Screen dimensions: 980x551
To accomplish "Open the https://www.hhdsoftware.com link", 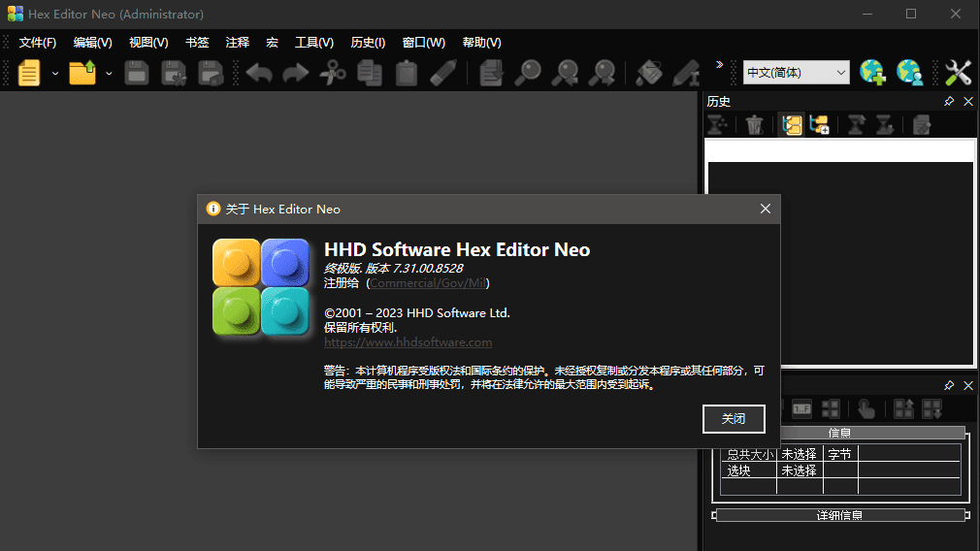I will [x=408, y=342].
